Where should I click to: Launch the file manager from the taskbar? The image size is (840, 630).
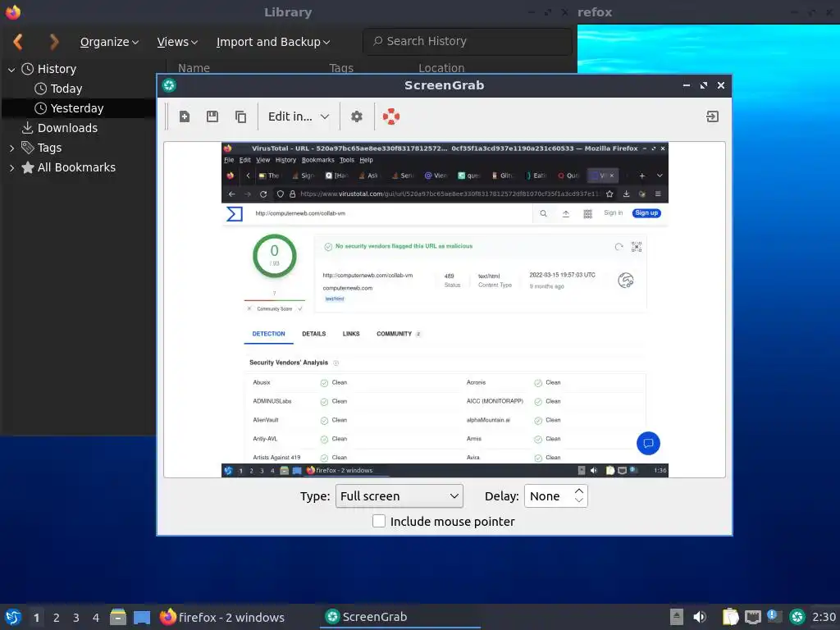[x=118, y=617]
